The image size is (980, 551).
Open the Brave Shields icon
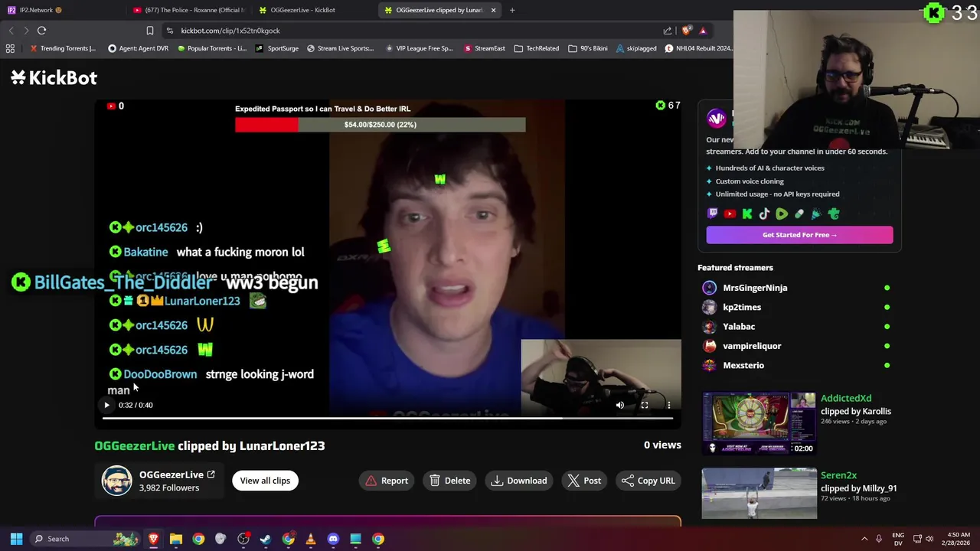686,31
